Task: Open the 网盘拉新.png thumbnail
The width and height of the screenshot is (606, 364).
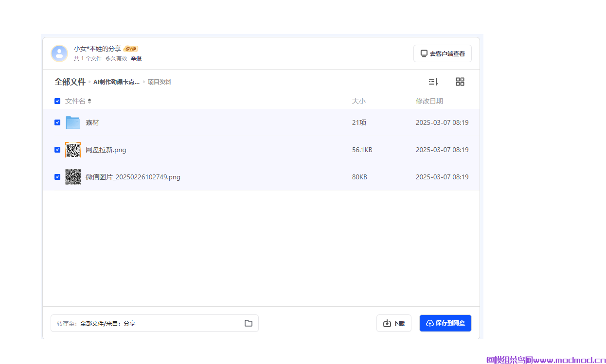Action: coord(73,150)
